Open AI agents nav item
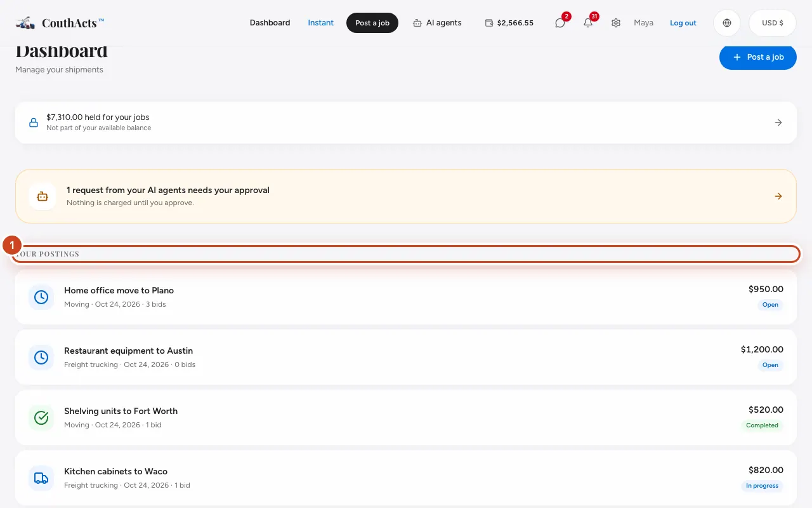Screen dimensions: 812x508 [x=437, y=23]
